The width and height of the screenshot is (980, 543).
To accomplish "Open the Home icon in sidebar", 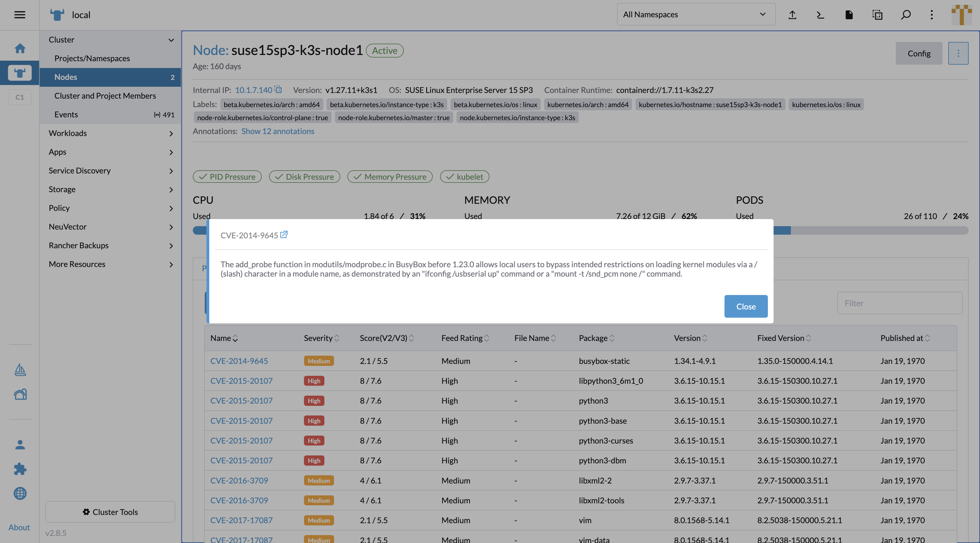I will pos(20,48).
